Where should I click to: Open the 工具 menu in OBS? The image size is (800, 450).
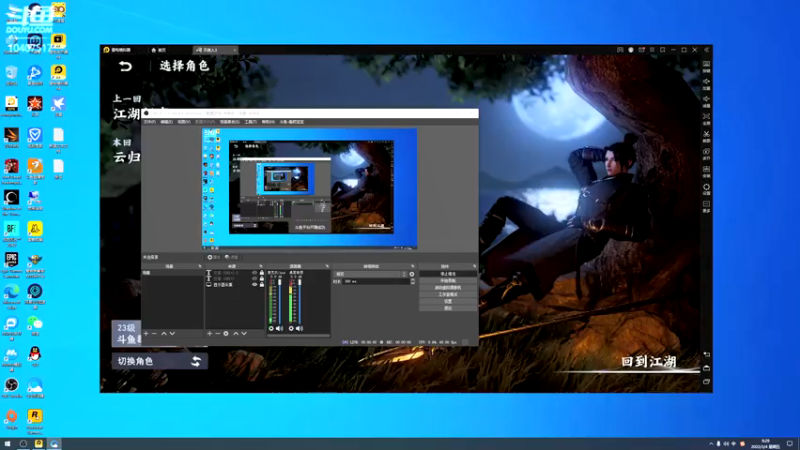[251, 122]
